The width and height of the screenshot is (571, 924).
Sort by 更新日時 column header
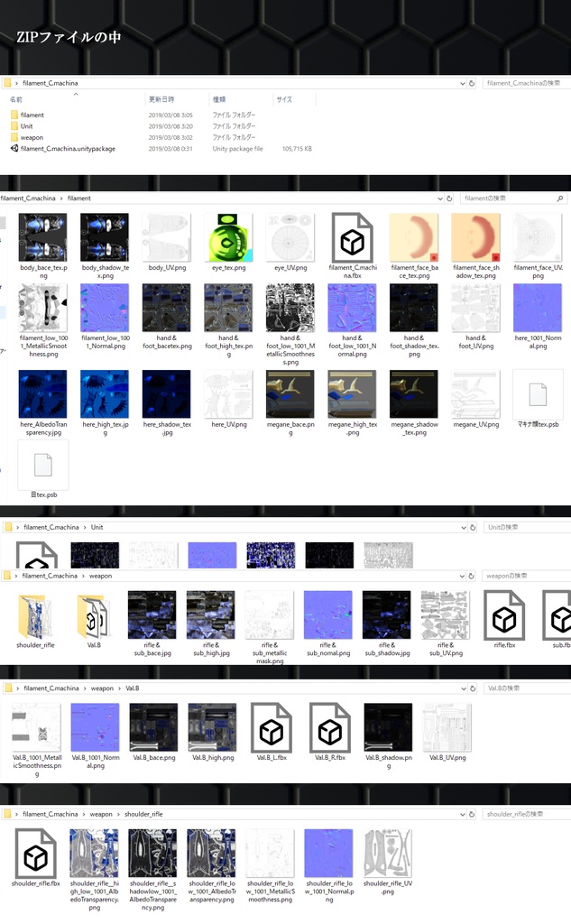pyautogui.click(x=161, y=99)
